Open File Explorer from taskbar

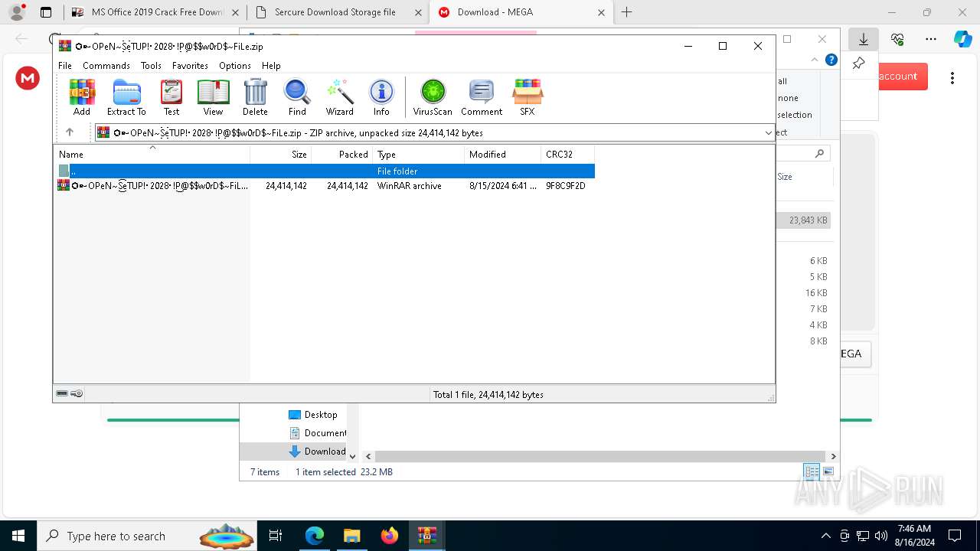[351, 536]
